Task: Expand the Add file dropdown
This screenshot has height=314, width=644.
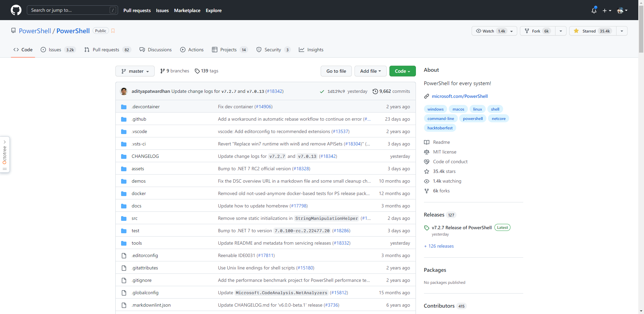Action: (370, 71)
